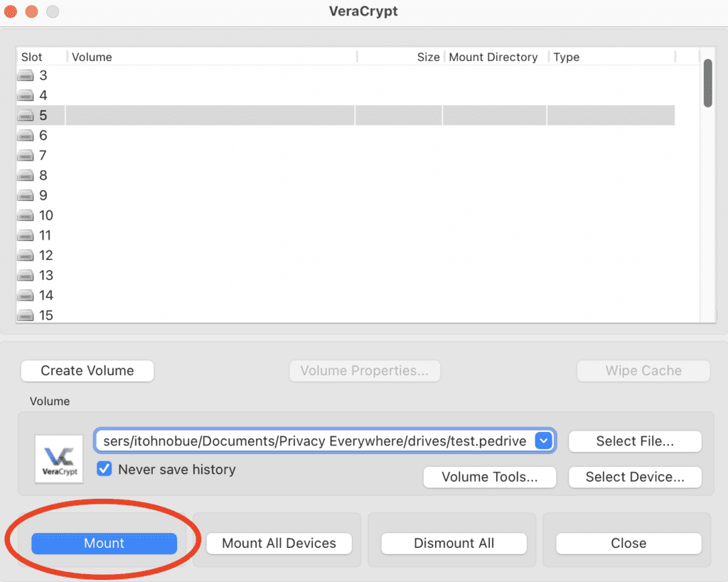Select slot number 9 text
728x582 pixels.
[x=43, y=195]
